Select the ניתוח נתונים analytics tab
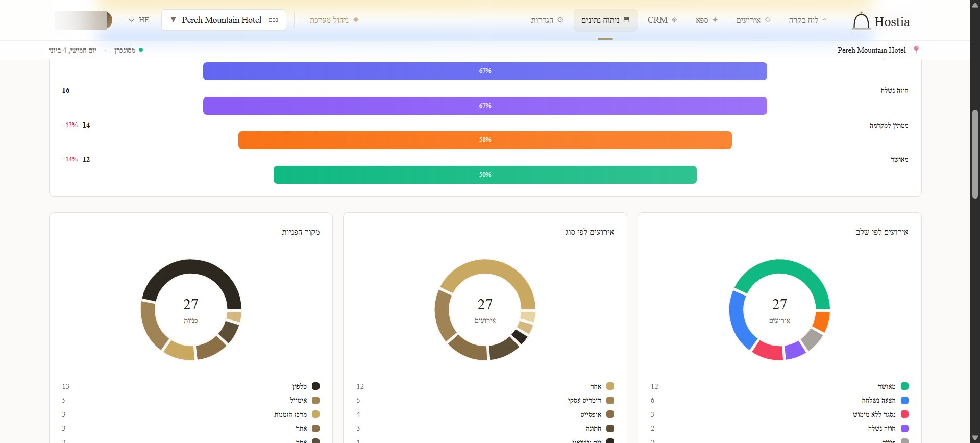The width and height of the screenshot is (980, 443). click(605, 20)
